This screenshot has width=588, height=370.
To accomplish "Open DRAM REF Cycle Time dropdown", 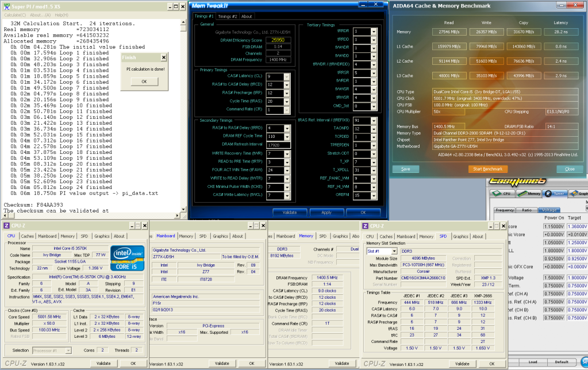I will click(286, 137).
